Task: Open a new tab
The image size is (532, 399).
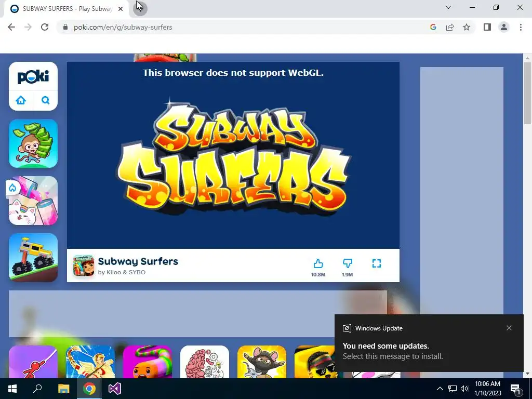Action: tap(140, 8)
